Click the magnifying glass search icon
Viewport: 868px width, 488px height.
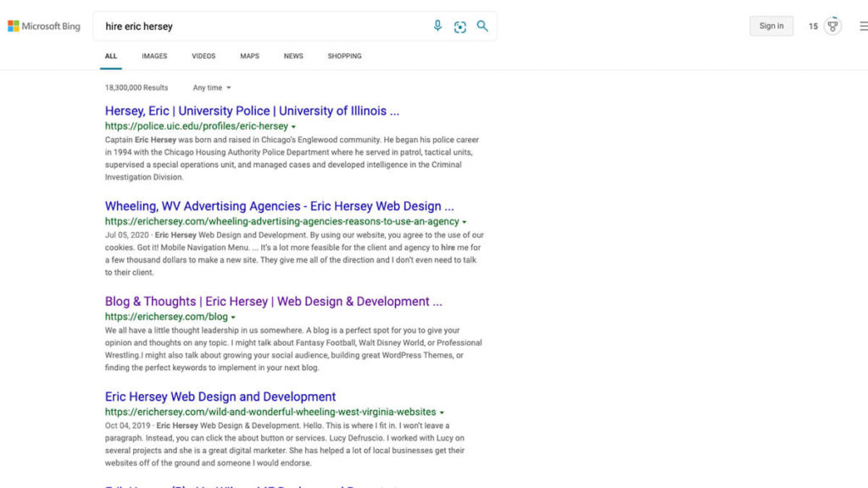pos(482,26)
